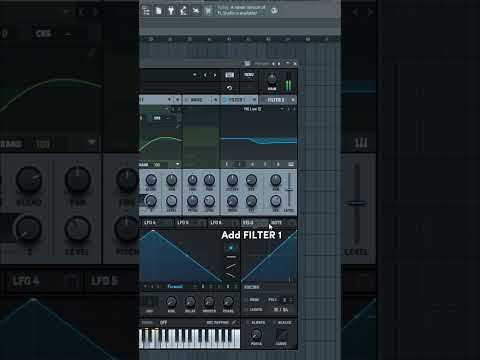Open the FILTER 1 header dropdown arrow
This screenshot has height=360, width=480.
(x=254, y=100)
